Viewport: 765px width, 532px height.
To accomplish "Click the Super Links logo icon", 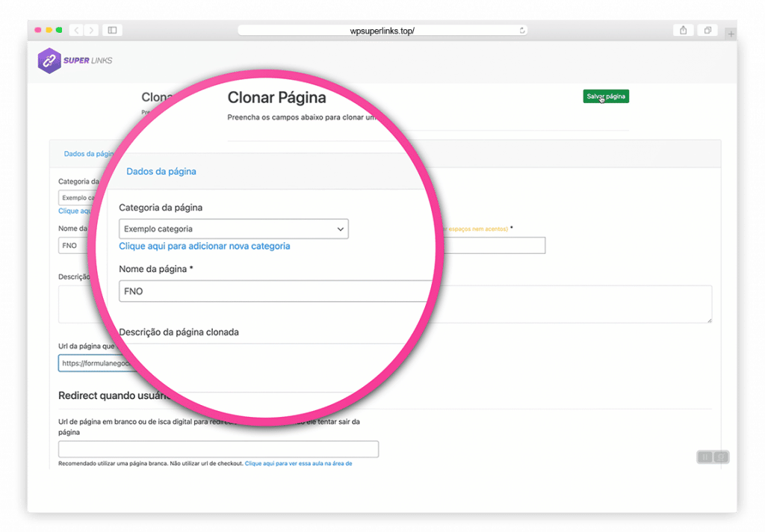I will tap(49, 60).
